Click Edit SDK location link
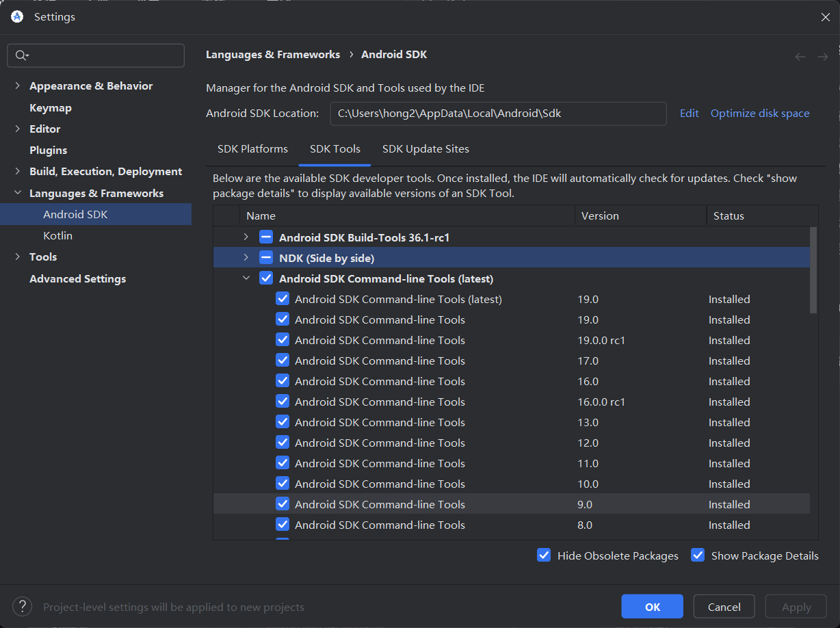The width and height of the screenshot is (840, 628). point(690,114)
